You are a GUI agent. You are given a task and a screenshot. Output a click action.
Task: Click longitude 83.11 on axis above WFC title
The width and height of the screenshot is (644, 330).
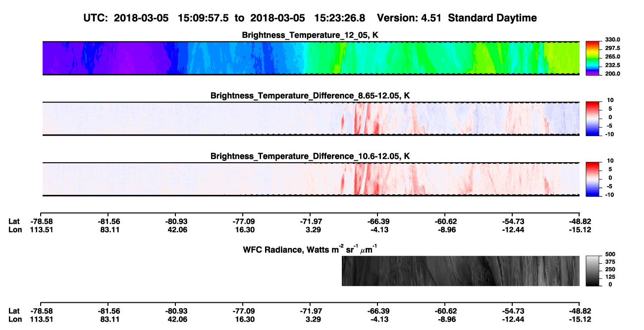tap(108, 229)
